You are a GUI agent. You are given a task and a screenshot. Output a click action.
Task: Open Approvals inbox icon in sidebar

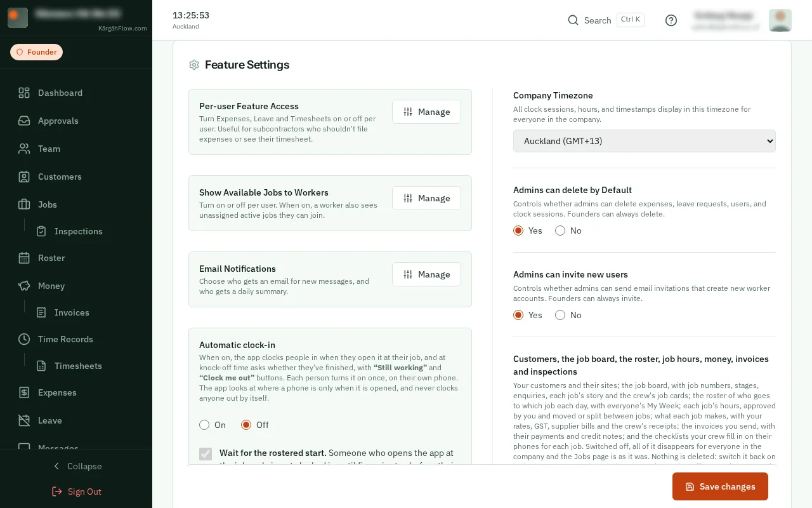[24, 121]
